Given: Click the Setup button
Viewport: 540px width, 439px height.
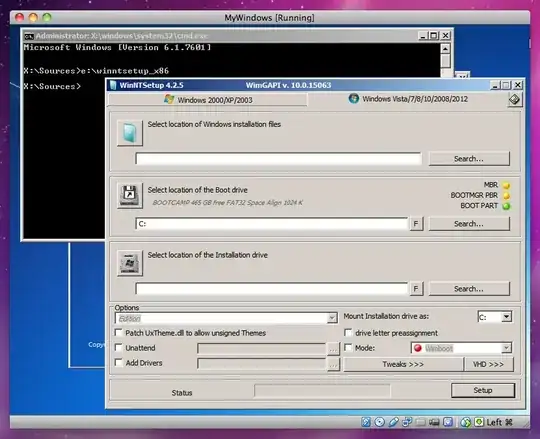Looking at the screenshot, I should point(483,390).
